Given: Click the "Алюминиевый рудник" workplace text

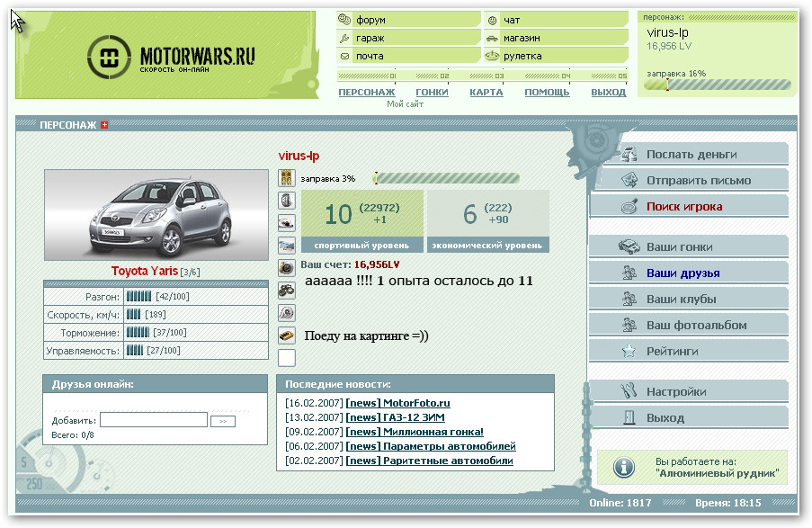Looking at the screenshot, I should pyautogui.click(x=718, y=473).
